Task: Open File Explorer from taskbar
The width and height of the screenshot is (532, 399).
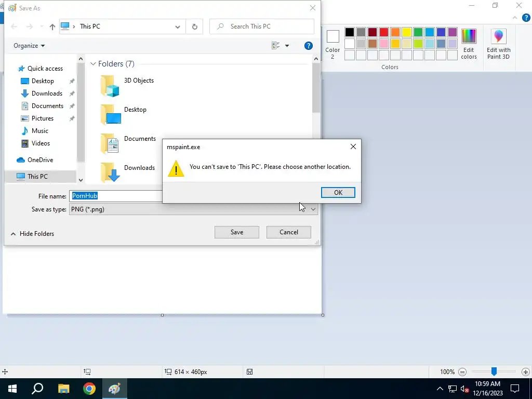Action: click(x=63, y=389)
